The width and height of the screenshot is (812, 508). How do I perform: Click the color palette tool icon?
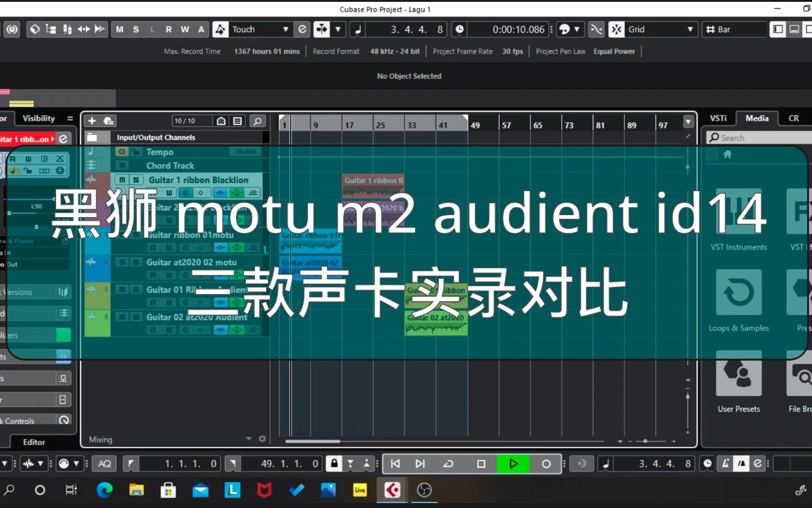[x=564, y=29]
